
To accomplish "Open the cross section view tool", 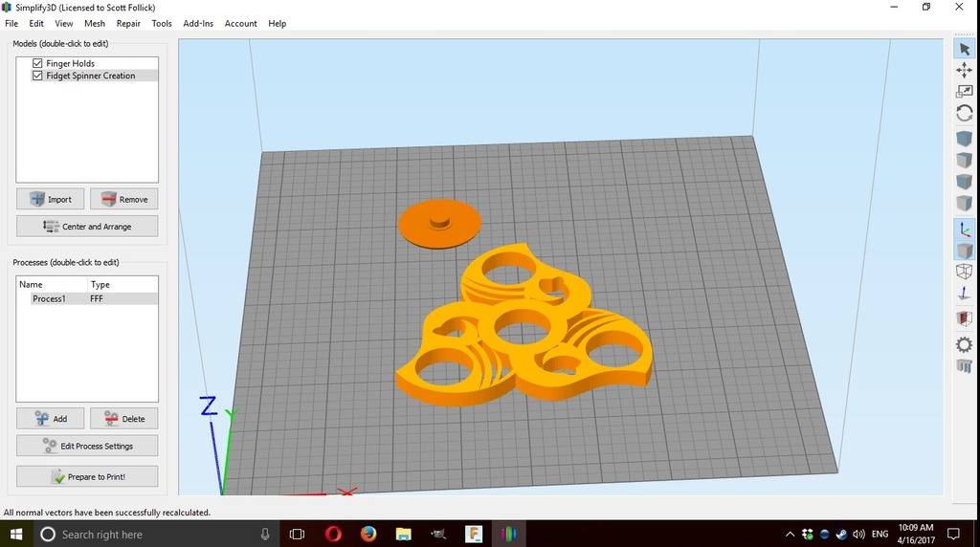I will (x=965, y=318).
